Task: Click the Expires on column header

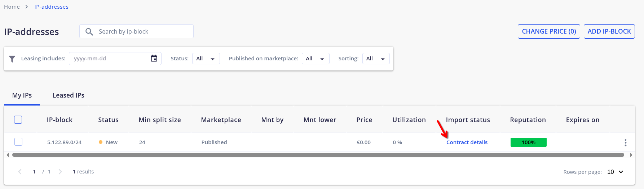Action: pos(583,120)
